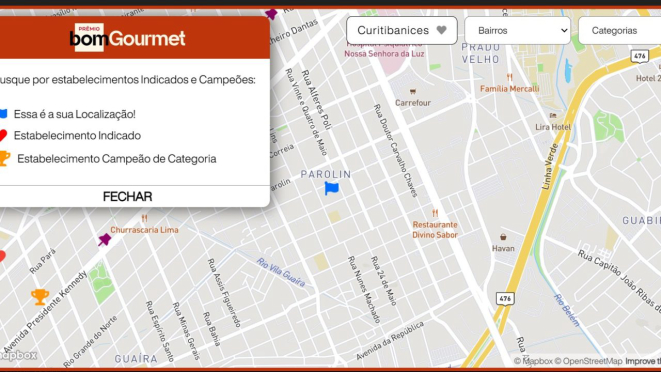Click the PRADO VELHO neighborhood label

[x=481, y=54]
